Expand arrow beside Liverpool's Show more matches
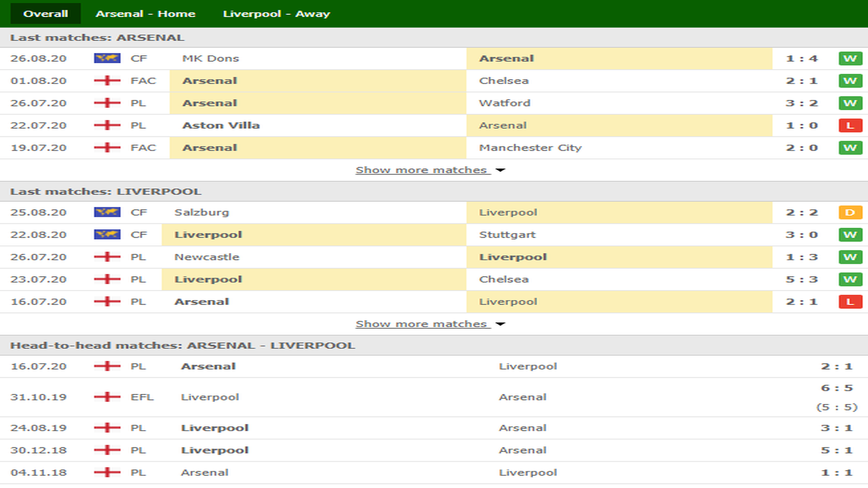Viewport: 868px width, 488px height. [x=500, y=324]
